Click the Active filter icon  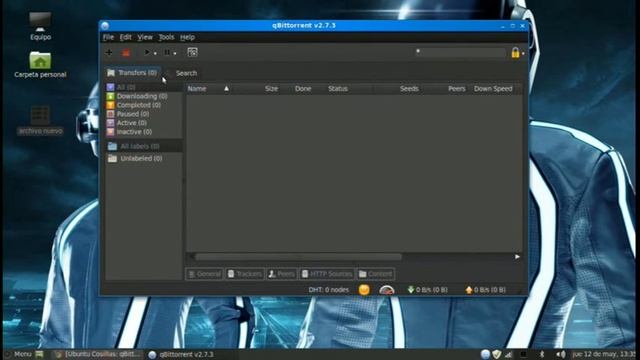tap(110, 123)
